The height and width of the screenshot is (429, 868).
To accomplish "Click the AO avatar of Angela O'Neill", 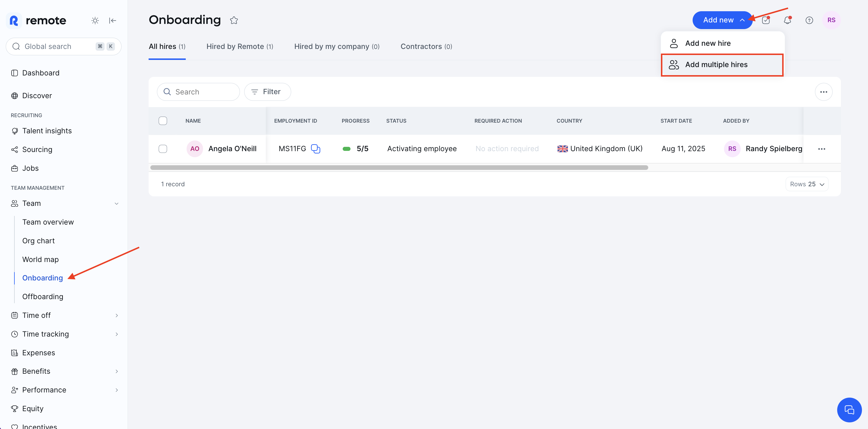I will pos(195,149).
